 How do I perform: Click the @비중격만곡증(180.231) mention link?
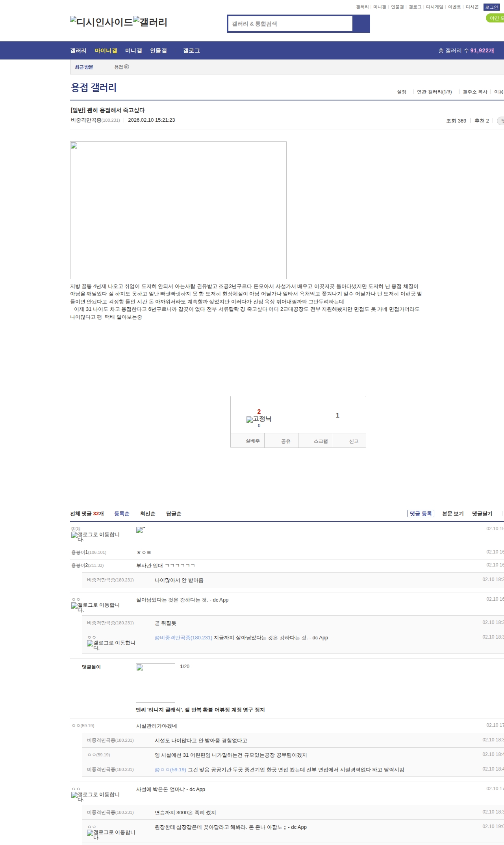(183, 638)
